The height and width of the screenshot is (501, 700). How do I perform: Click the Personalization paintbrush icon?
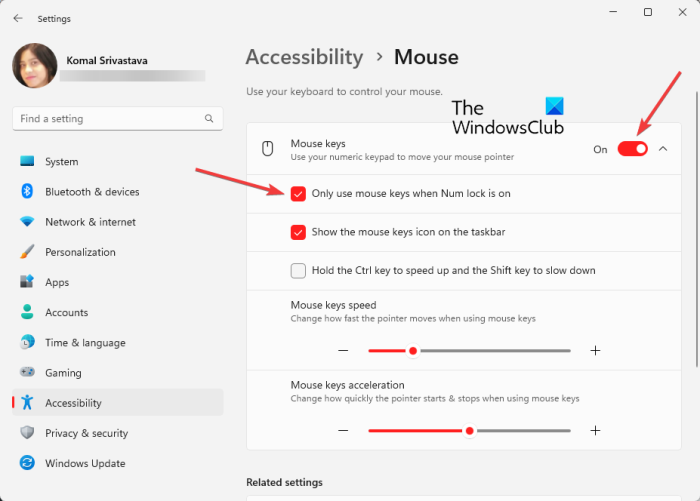pyautogui.click(x=27, y=252)
